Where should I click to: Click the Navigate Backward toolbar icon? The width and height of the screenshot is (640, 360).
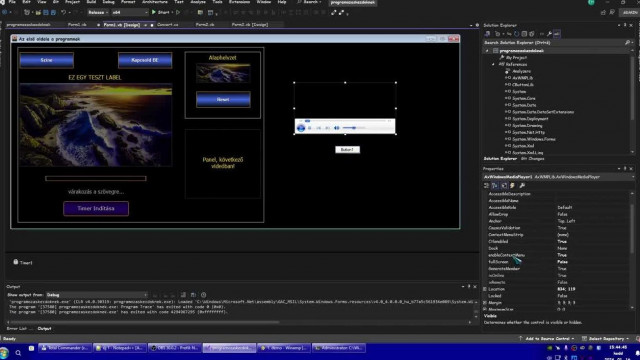point(5,12)
